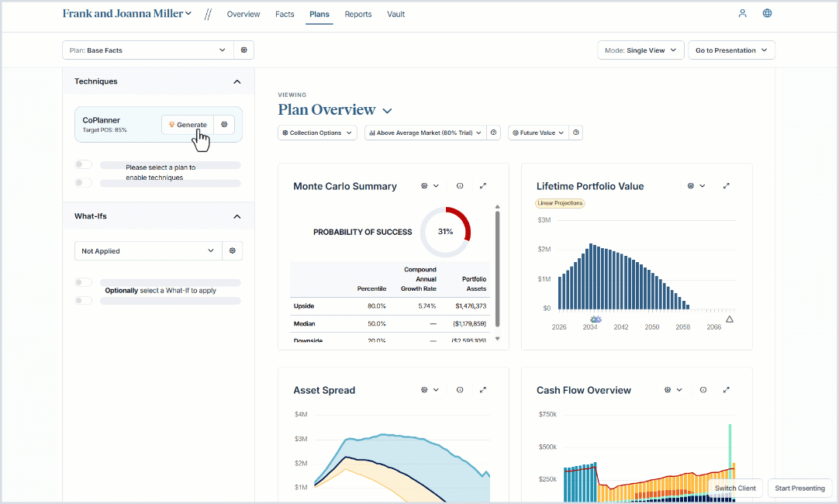839x504 pixels.
Task: Click the Asset Spread info icon
Action: tap(460, 389)
